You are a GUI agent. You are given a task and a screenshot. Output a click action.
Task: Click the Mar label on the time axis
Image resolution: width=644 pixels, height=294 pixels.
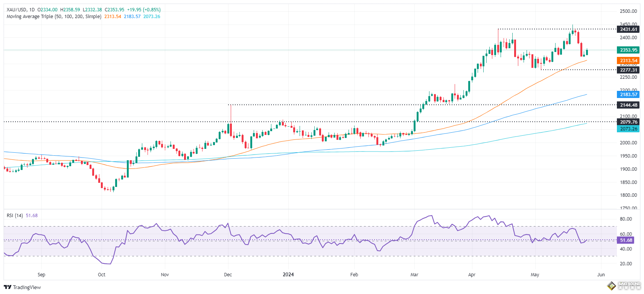coord(414,275)
